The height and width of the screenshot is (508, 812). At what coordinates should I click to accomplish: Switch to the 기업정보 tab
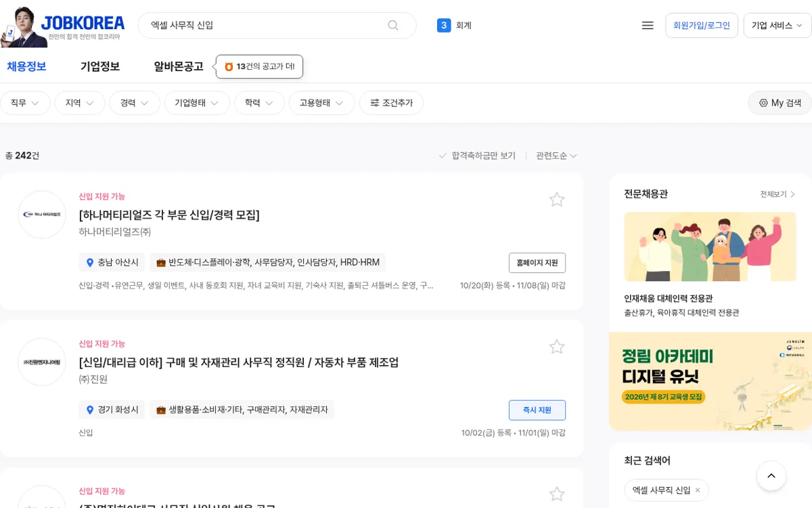click(x=100, y=66)
